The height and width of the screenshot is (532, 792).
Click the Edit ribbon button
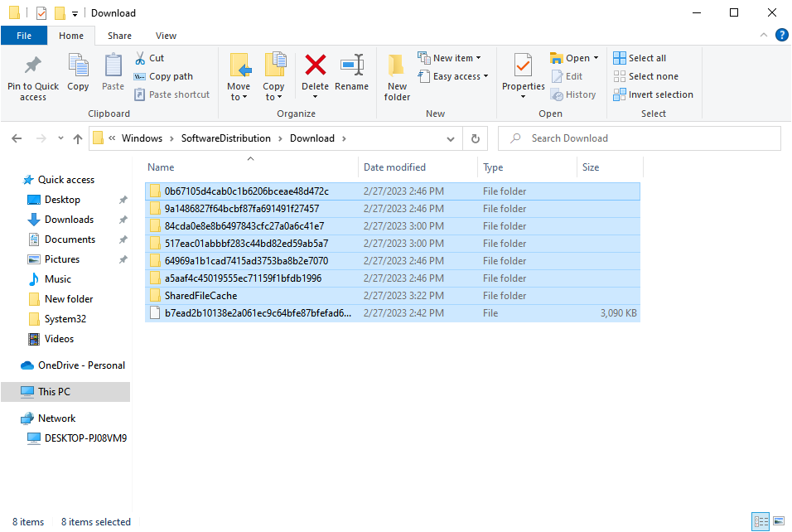point(567,76)
